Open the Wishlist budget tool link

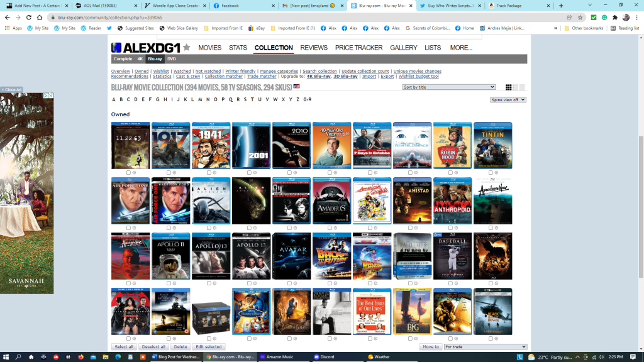tap(418, 77)
